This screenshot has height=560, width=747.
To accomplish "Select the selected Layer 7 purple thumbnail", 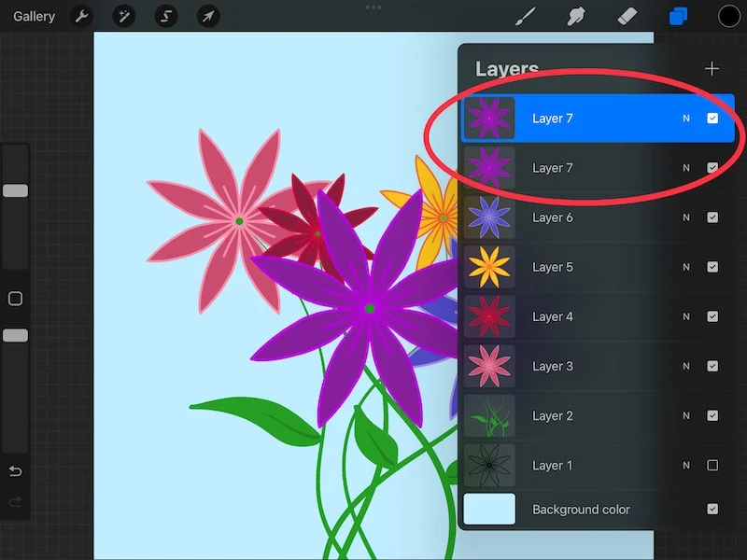I will point(489,119).
